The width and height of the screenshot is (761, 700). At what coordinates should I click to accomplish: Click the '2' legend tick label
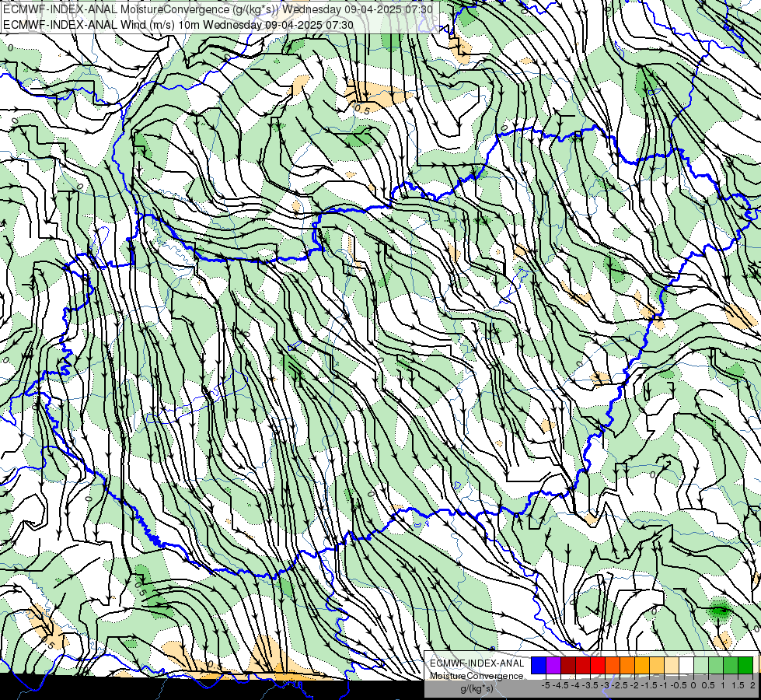(752, 685)
